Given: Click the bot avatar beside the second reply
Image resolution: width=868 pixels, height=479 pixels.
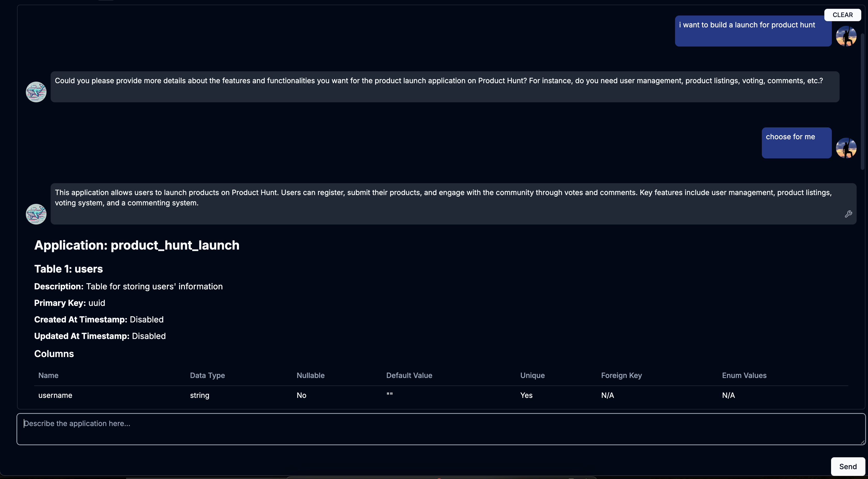Looking at the screenshot, I should [x=36, y=214].
